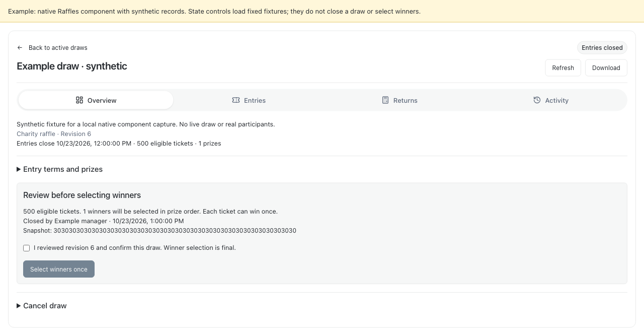Click the Synthetic fixture description line
Viewport: 644px width, 336px height.
[x=146, y=124]
